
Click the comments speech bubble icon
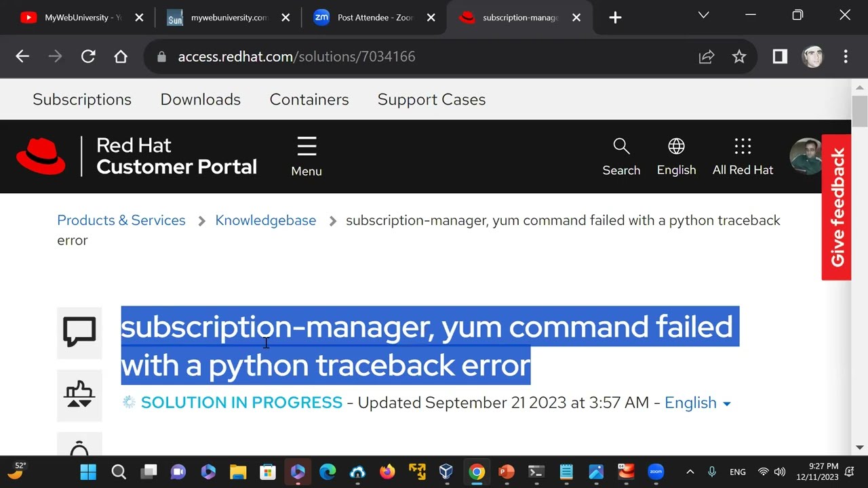pyautogui.click(x=79, y=332)
